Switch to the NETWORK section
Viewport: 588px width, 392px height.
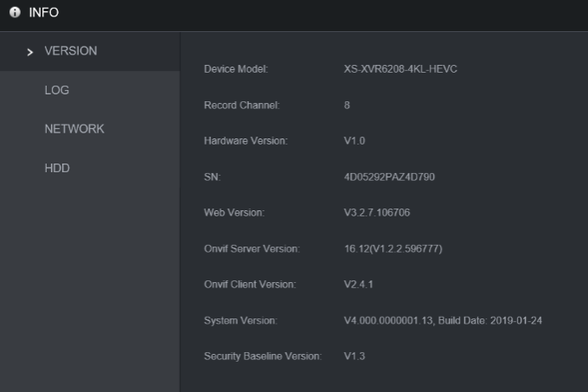click(90, 129)
